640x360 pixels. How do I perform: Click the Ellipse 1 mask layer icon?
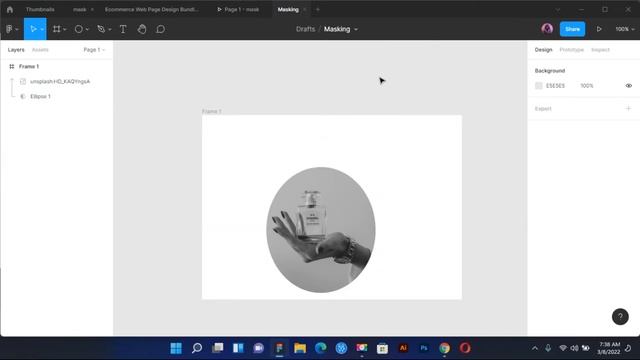coord(23,96)
